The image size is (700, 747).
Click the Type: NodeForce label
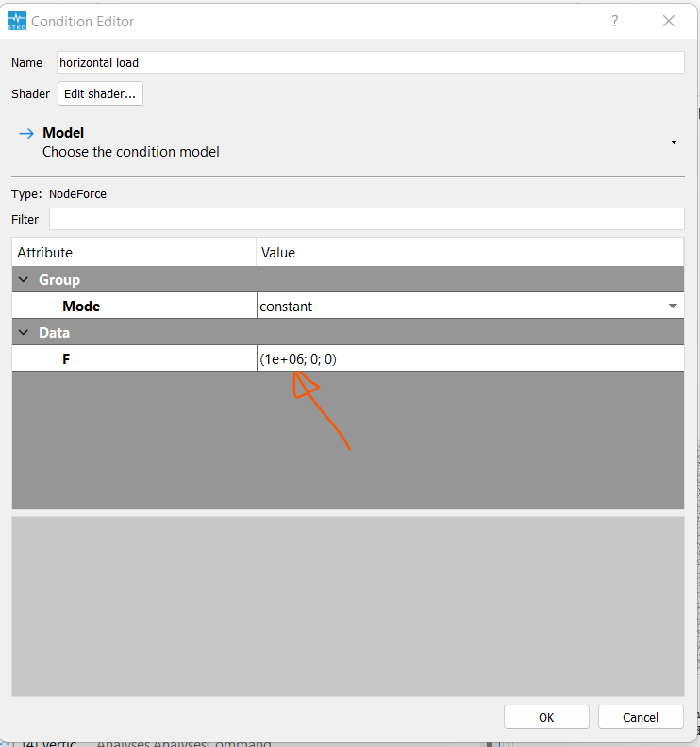[x=59, y=194]
